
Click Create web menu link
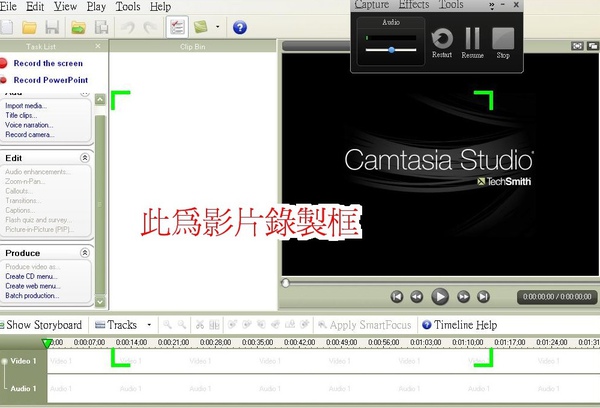[33, 286]
